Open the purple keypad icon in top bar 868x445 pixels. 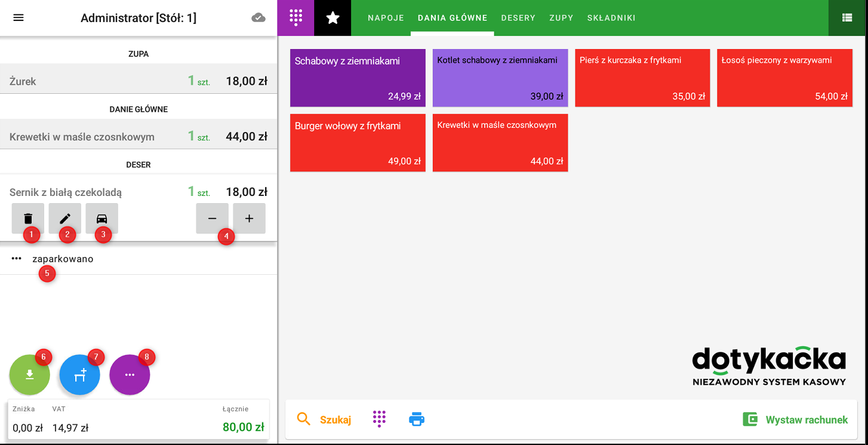point(296,18)
